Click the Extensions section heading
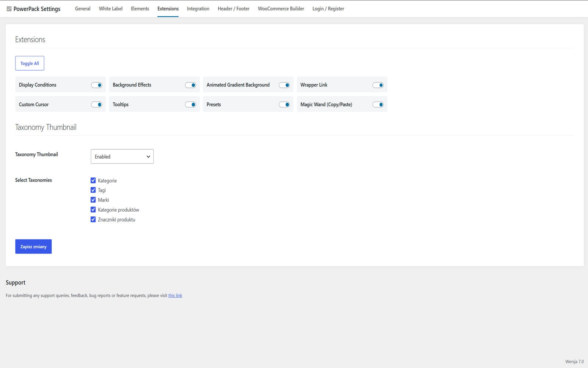 click(30, 39)
